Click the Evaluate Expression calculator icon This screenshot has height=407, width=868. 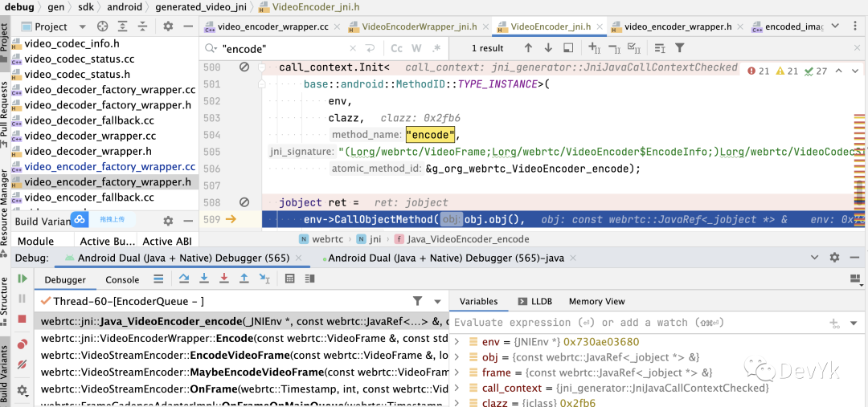point(290,279)
